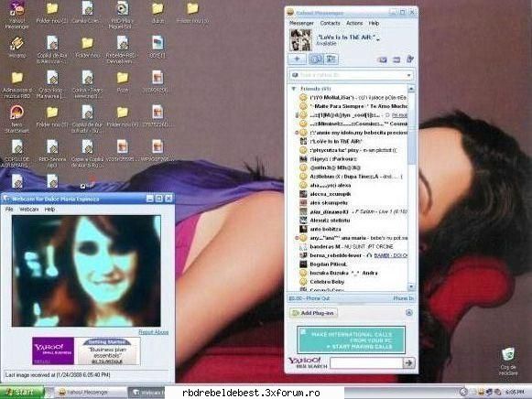Open the 'Folder nou (4)' desktop folder
The height and width of the screenshot is (399, 532).
(123, 117)
